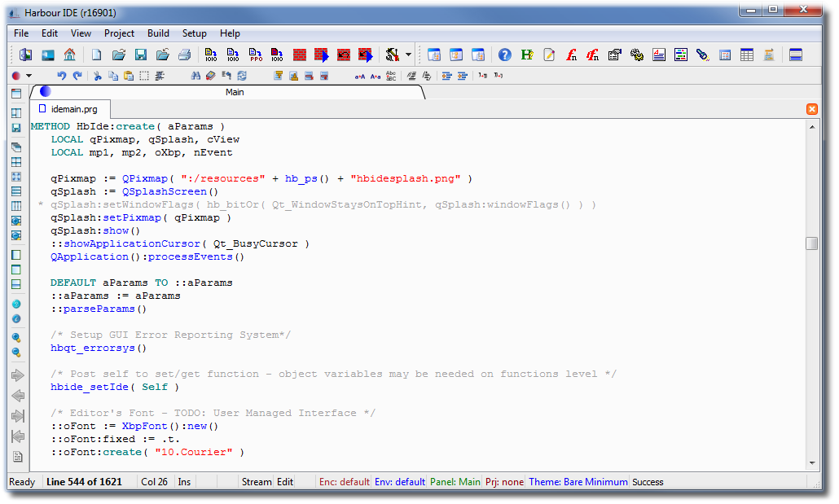Viewport: 839px width, 504px height.
Task: Open the Build menu
Action: pos(158,33)
